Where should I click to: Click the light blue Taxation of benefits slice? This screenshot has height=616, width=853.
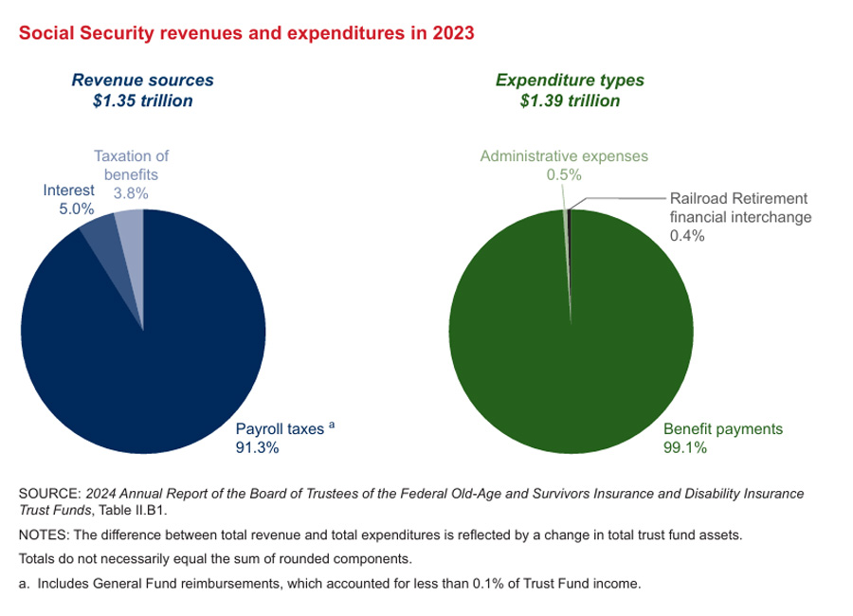point(130,227)
